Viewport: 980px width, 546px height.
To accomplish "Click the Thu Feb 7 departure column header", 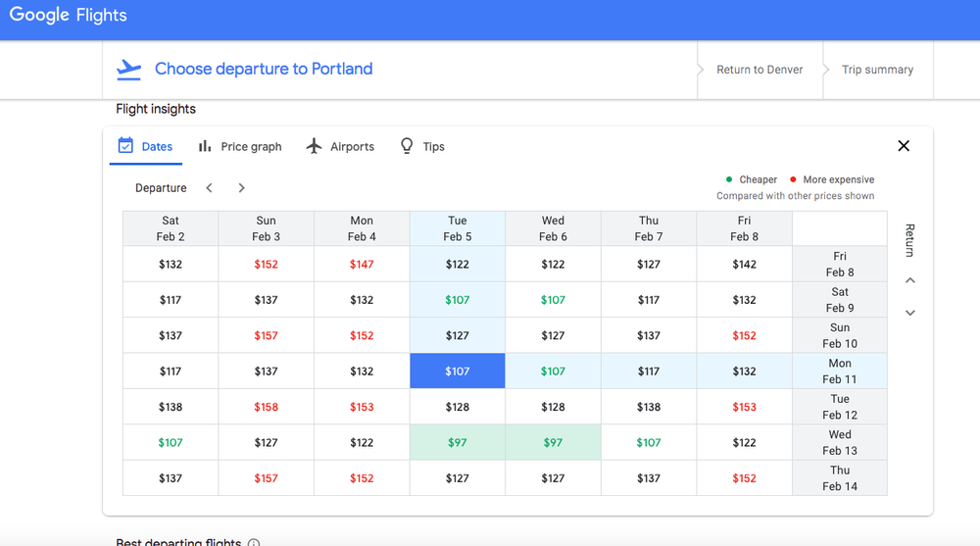I will click(x=649, y=228).
